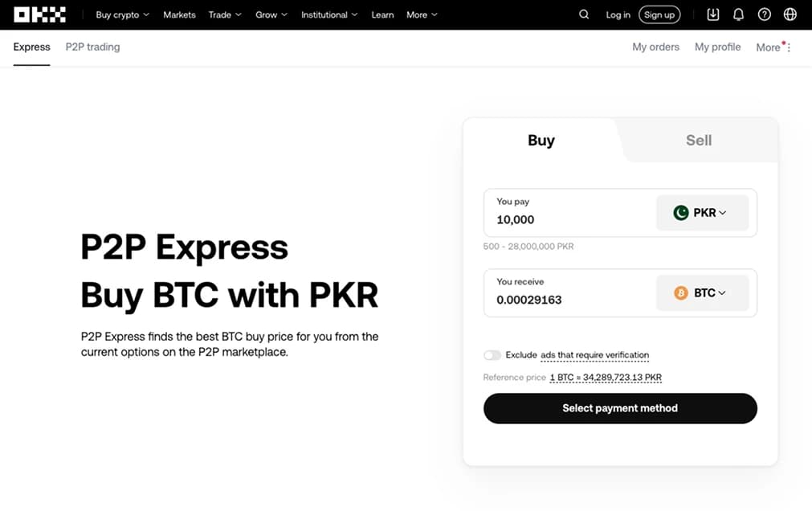Open the search magnifier icon

tap(584, 14)
